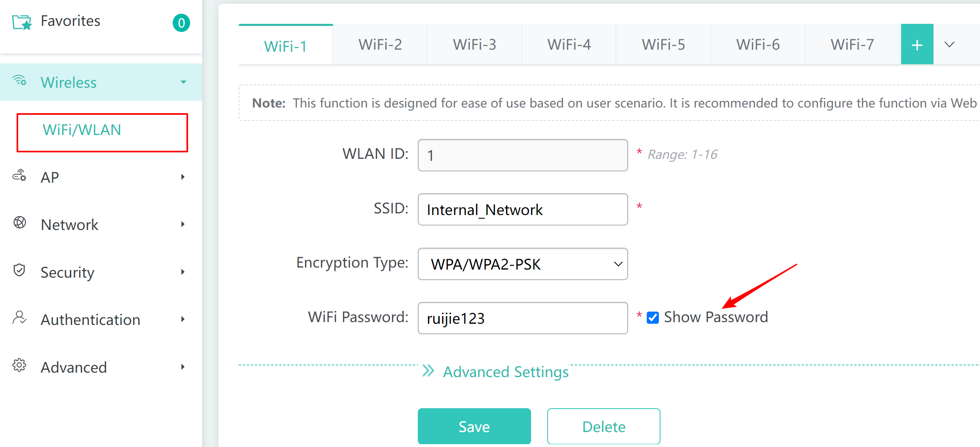This screenshot has width=980, height=447.
Task: Uncheck the Show Password checkbox
Action: (x=653, y=318)
